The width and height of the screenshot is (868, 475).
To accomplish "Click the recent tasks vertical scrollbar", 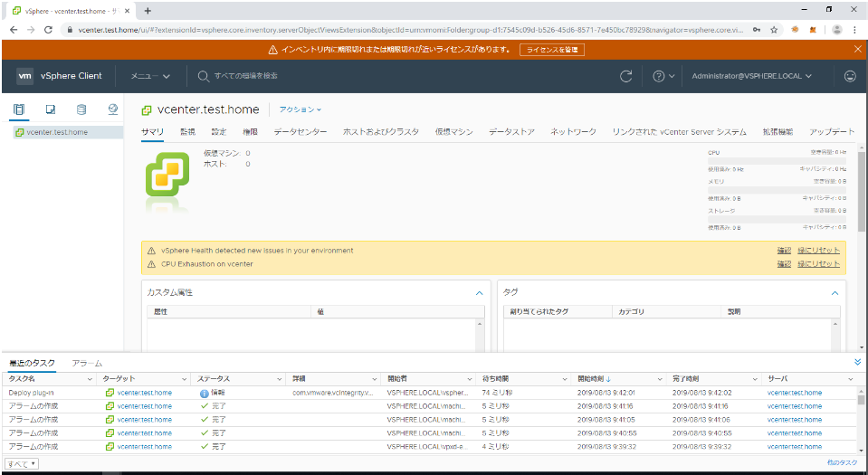I will pos(861,400).
